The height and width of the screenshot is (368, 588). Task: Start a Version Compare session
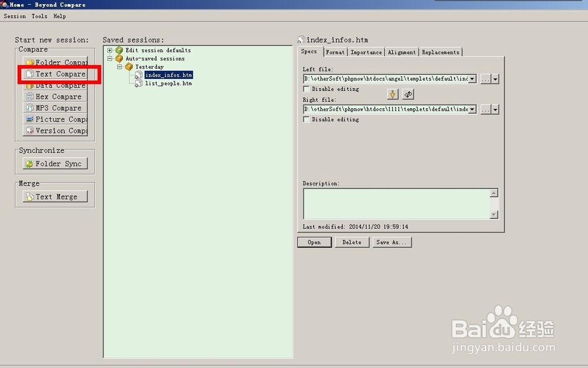(x=55, y=130)
